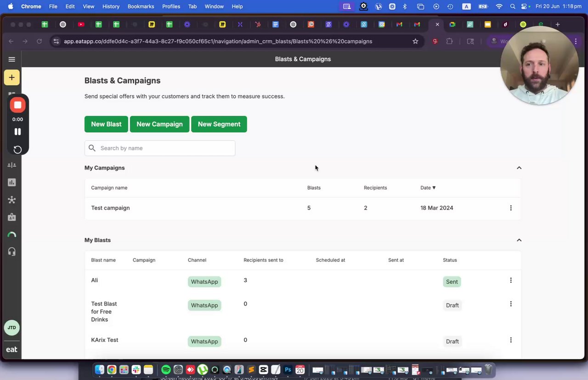The height and width of the screenshot is (380, 588).
Task: Collapse the My Blasts section
Action: click(519, 240)
